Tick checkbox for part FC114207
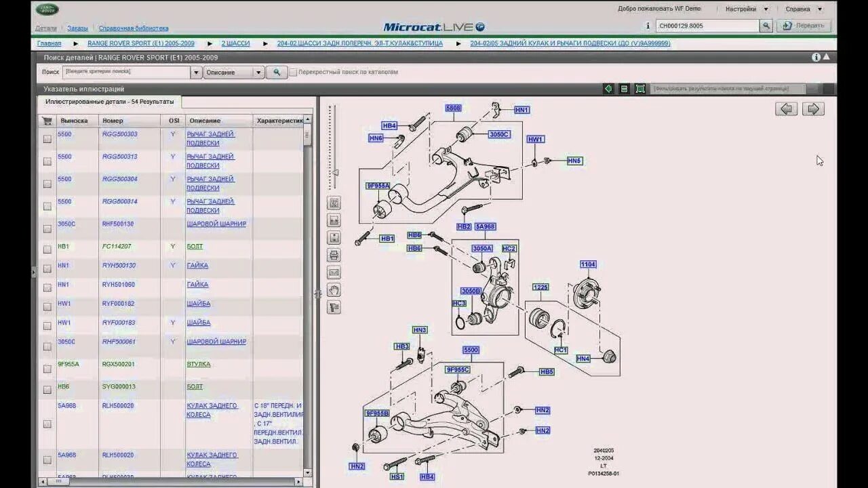The height and width of the screenshot is (488, 868). coord(47,249)
